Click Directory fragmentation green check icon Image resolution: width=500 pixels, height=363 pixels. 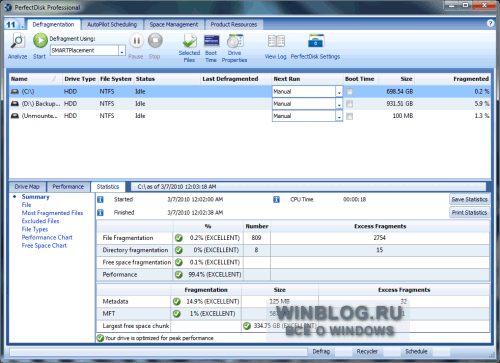[x=179, y=250]
